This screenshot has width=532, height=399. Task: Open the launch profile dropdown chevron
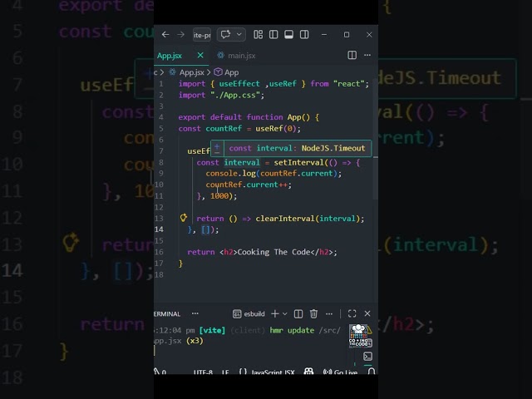click(x=285, y=314)
